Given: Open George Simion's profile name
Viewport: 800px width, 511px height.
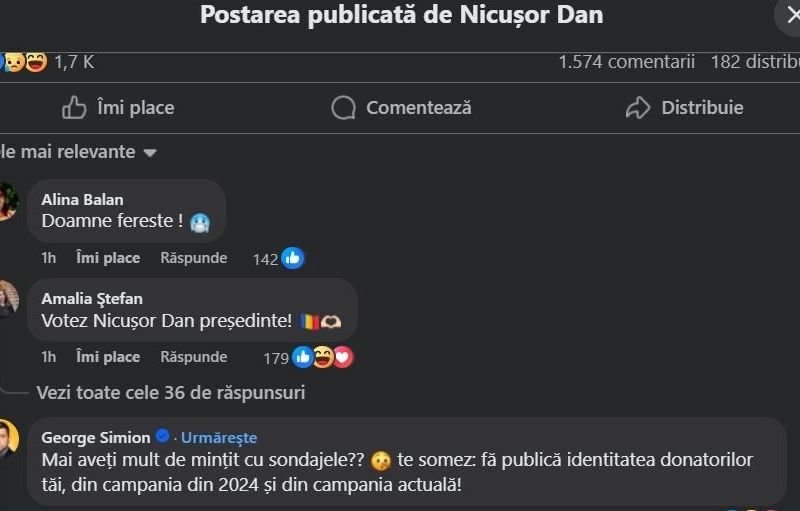Looking at the screenshot, I should (x=96, y=438).
